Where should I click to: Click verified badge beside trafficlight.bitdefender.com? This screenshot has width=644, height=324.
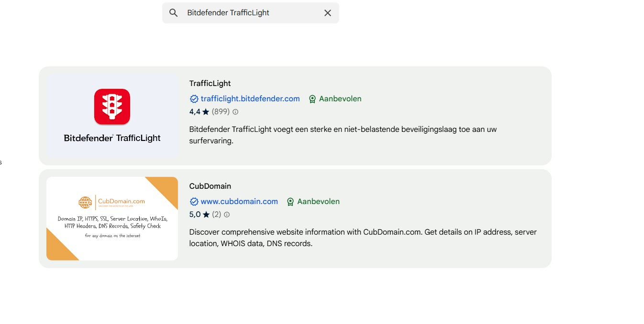coord(194,99)
